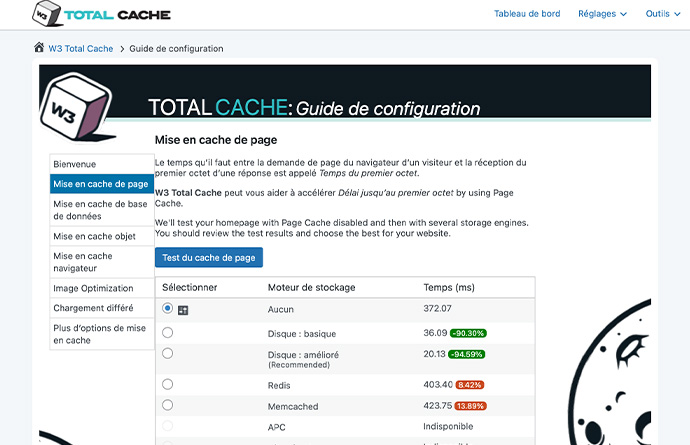Screen dimensions: 690x445
Task: Click the Temps (ms) column header
Action: (x=449, y=287)
